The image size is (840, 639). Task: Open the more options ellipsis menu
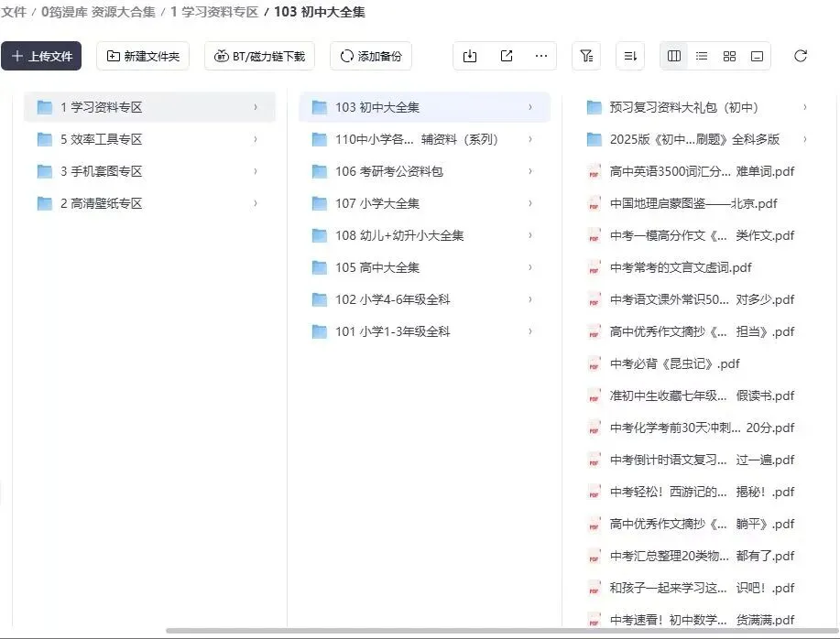pyautogui.click(x=541, y=56)
